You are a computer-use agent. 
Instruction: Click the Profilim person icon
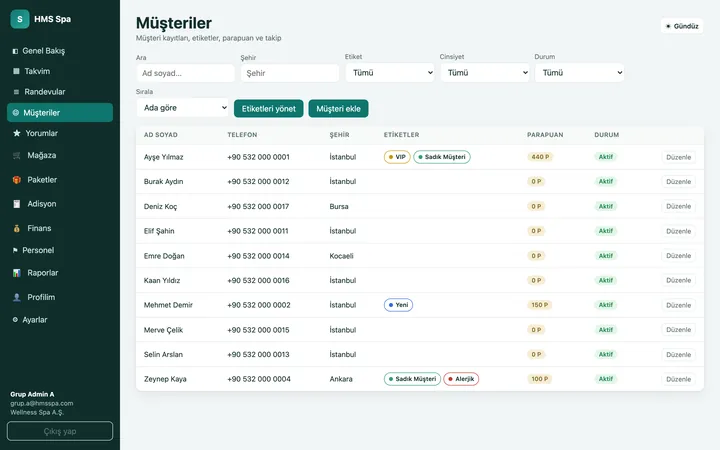tap(17, 297)
